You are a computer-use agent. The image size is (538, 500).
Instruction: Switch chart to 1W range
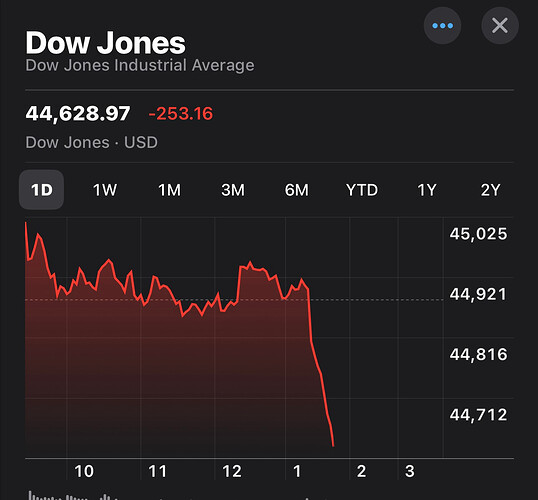point(105,190)
